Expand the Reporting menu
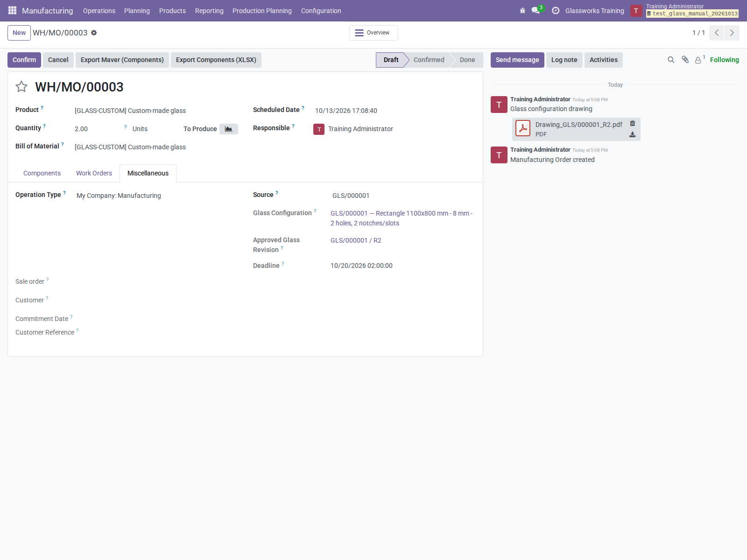Screen dimensions: 747x560 tap(209, 11)
